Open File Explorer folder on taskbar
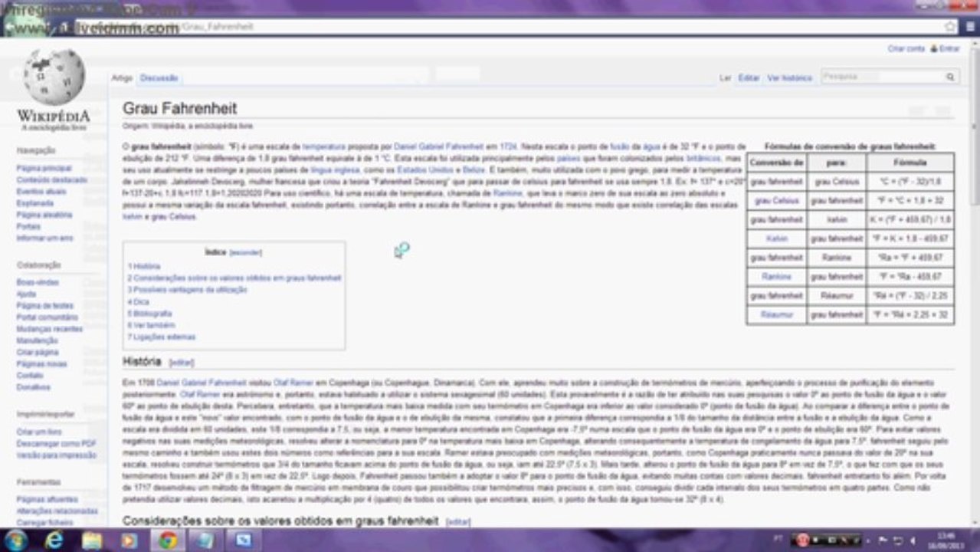The width and height of the screenshot is (980, 552). tap(92, 540)
